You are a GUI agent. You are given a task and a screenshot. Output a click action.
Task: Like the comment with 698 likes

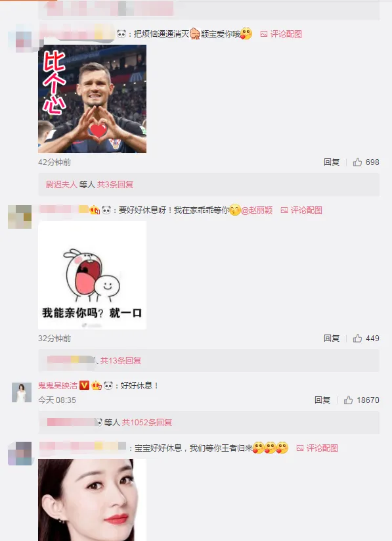[357, 162]
